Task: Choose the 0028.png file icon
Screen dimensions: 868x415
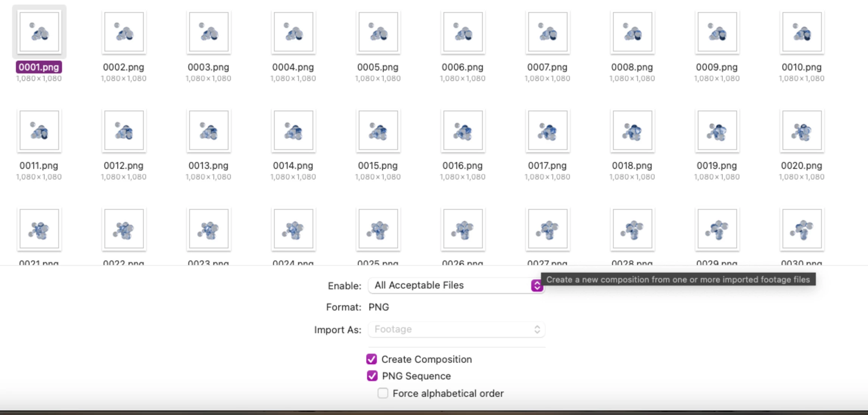Action: pyautogui.click(x=632, y=229)
